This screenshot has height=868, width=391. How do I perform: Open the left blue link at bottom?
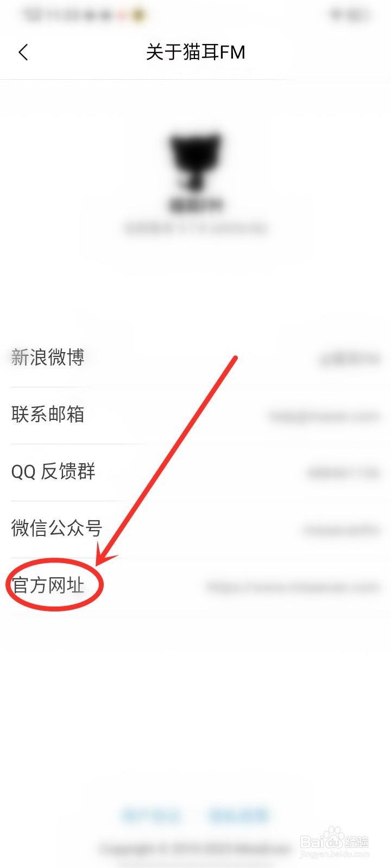(151, 815)
